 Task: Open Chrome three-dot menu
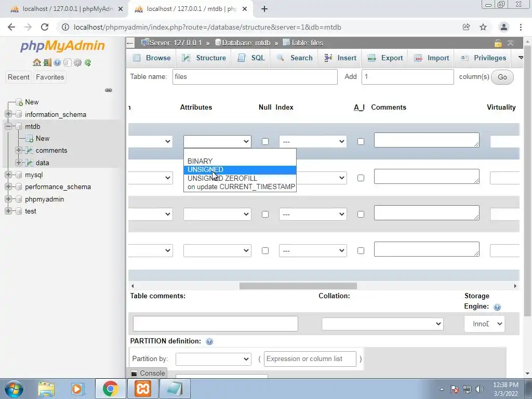point(521,27)
